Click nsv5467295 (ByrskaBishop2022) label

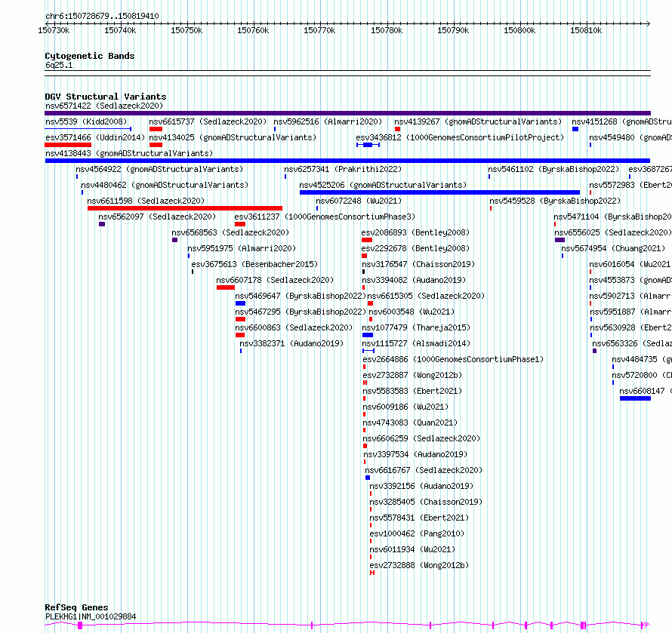(301, 312)
